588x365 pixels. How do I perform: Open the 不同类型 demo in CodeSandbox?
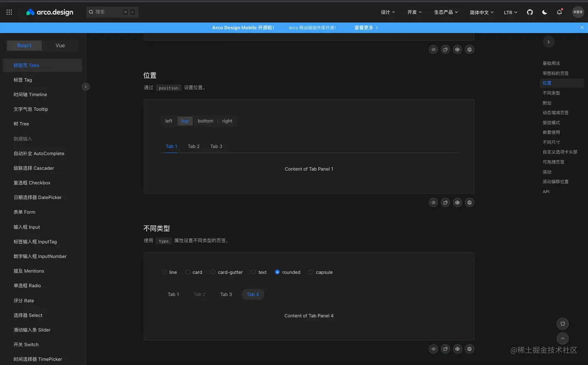470,349
